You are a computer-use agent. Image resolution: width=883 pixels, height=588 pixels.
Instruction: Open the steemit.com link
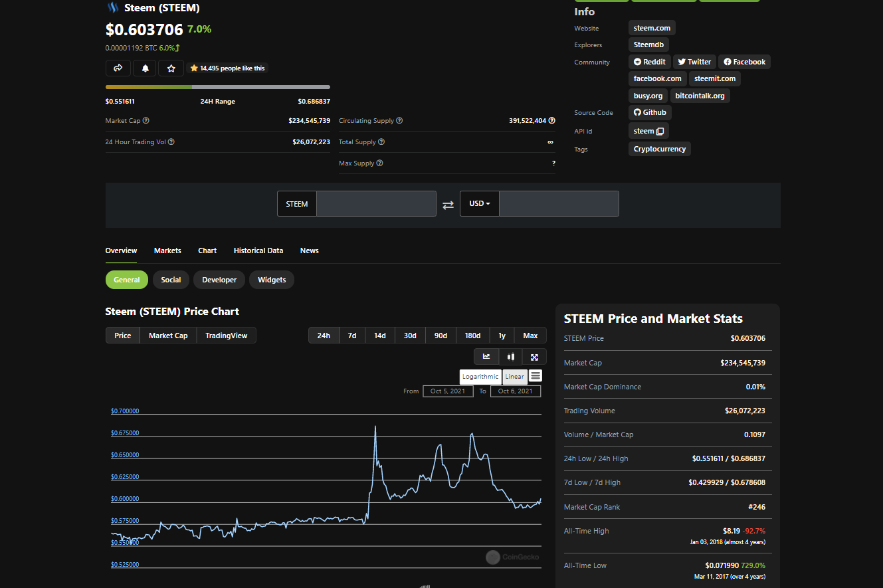(715, 78)
